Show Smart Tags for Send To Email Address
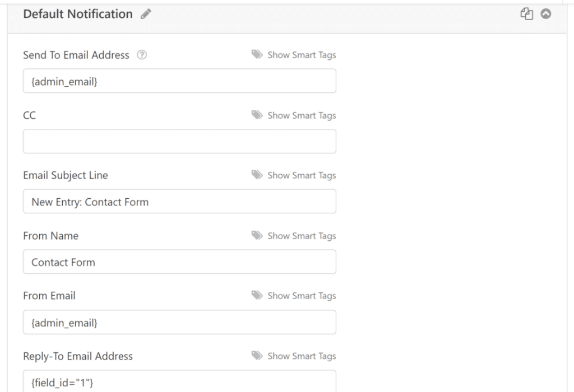The height and width of the screenshot is (392, 574). click(x=301, y=55)
